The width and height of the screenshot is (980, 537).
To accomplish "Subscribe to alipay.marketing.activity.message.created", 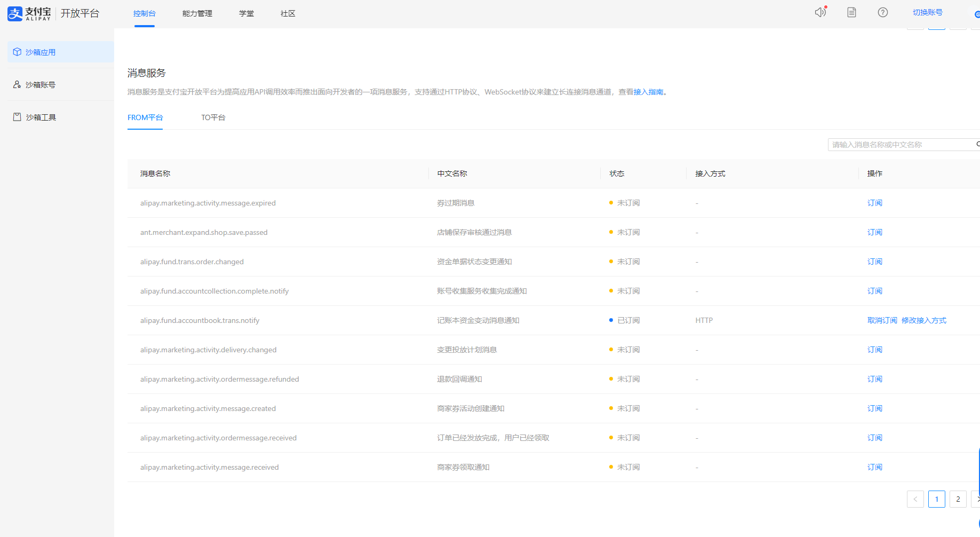I will click(875, 408).
